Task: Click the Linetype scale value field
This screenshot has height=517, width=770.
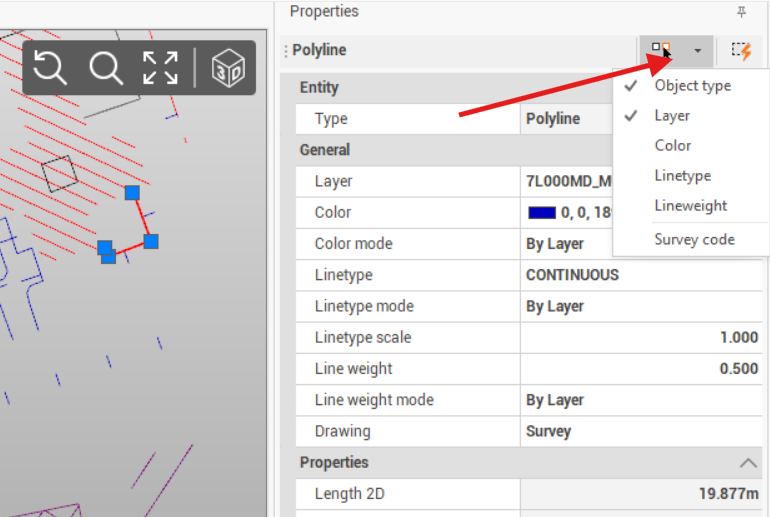Action: tap(640, 338)
